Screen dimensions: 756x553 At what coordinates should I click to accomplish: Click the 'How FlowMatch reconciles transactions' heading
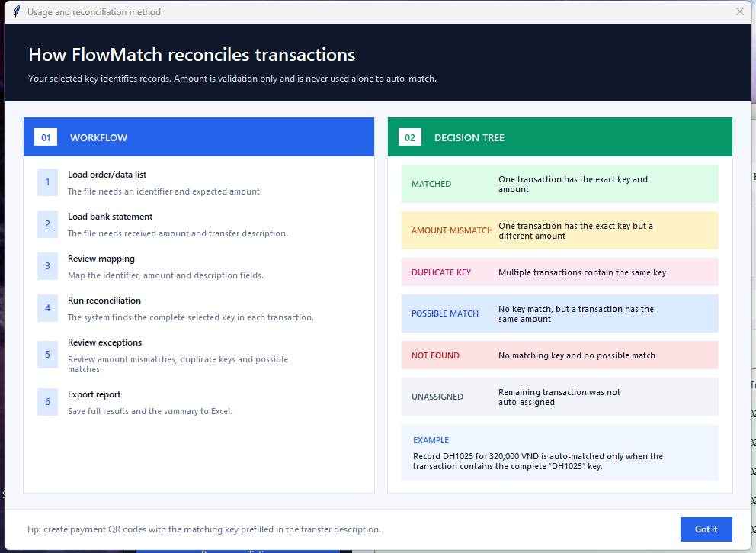point(192,55)
